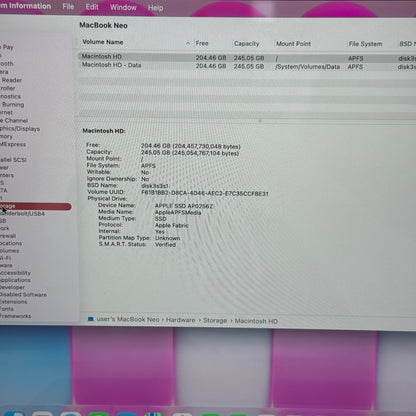Select Accessibility in the sidebar
Image resolution: width=416 pixels, height=416 pixels.
tap(15, 273)
